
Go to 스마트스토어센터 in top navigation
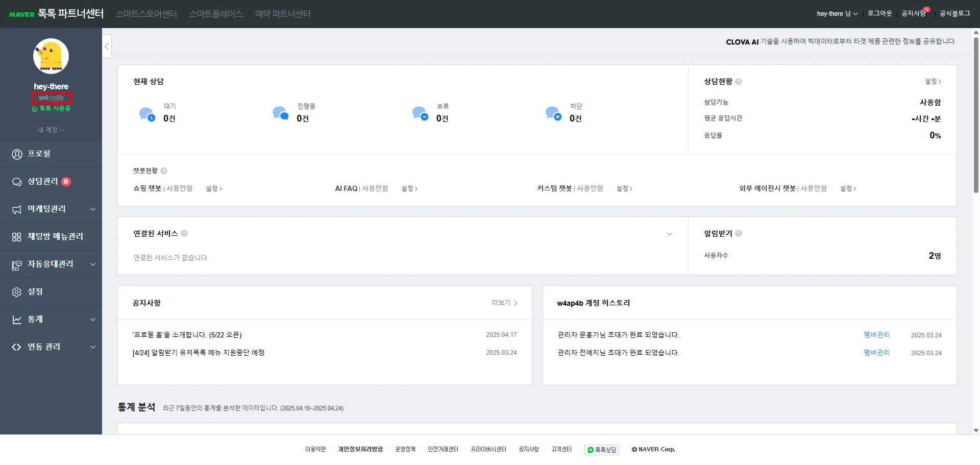coord(146,14)
